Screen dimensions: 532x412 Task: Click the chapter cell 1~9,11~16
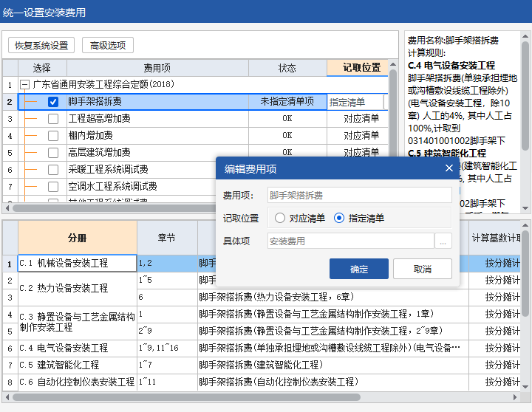pos(167,348)
